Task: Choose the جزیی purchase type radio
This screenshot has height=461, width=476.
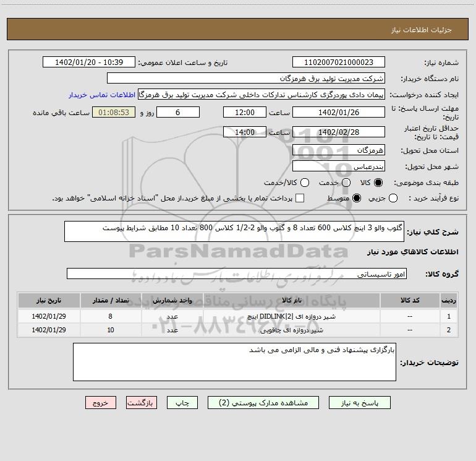Action: click(393, 198)
